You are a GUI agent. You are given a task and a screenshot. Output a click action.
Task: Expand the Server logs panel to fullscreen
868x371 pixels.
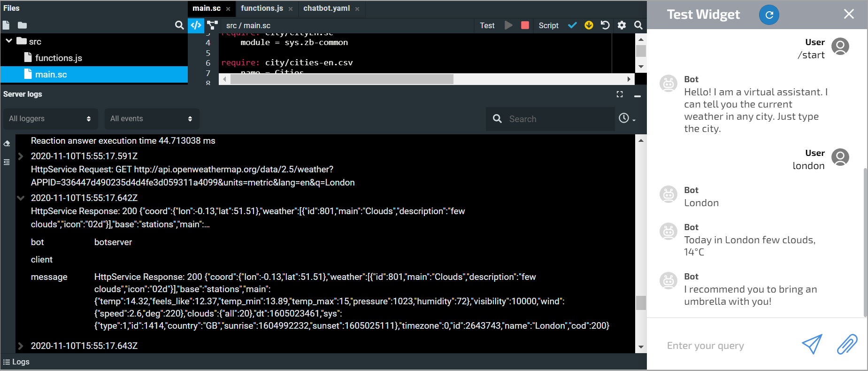[620, 94]
